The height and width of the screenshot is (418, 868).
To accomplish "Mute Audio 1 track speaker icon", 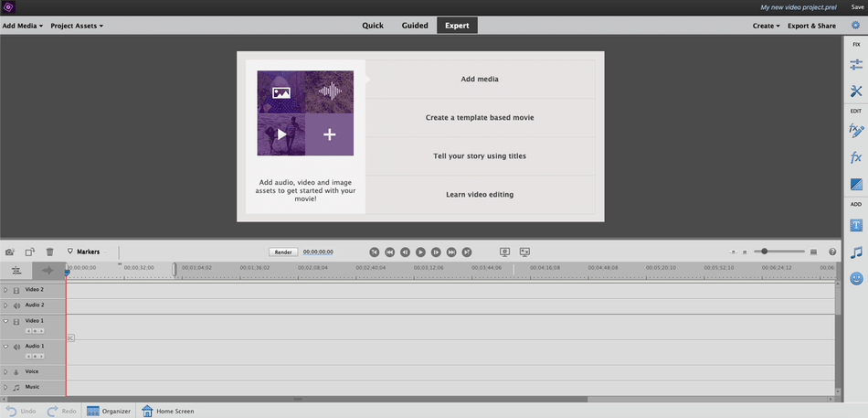I will (x=16, y=347).
